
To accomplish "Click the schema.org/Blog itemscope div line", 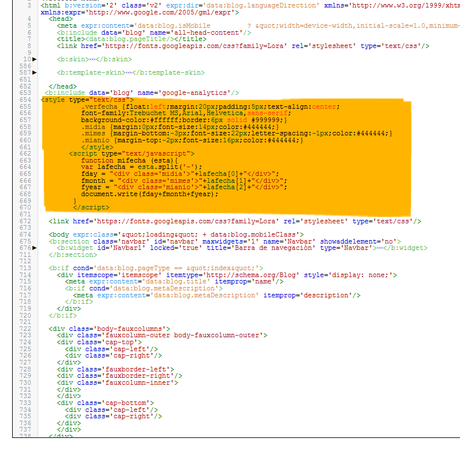I will click(x=227, y=275).
